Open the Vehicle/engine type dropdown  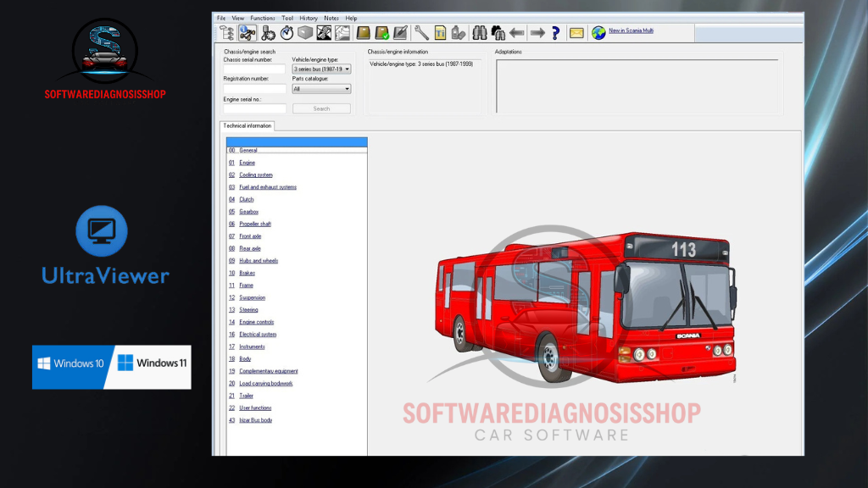click(x=321, y=69)
